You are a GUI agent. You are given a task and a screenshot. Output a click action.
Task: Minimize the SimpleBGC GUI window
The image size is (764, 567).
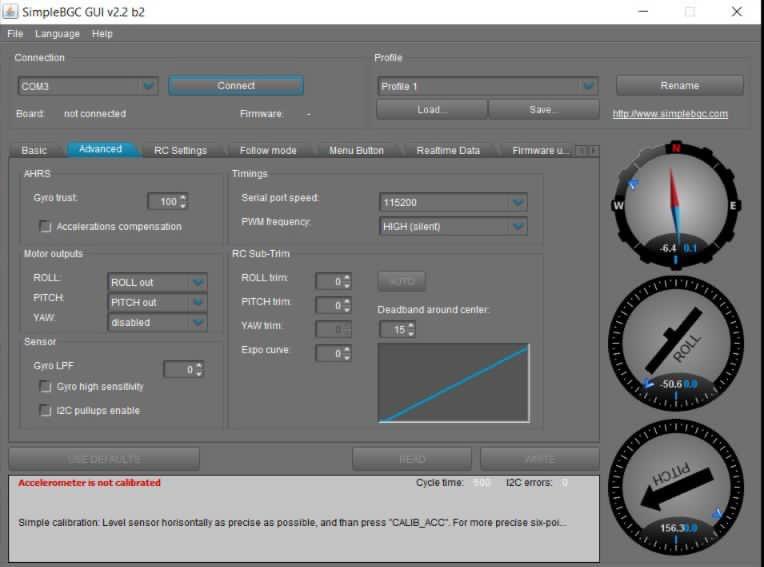[643, 11]
